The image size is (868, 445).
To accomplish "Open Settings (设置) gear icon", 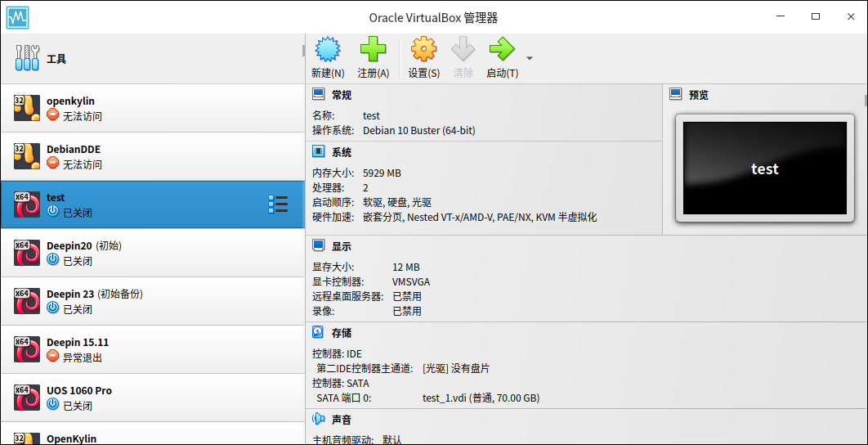I will (423, 51).
